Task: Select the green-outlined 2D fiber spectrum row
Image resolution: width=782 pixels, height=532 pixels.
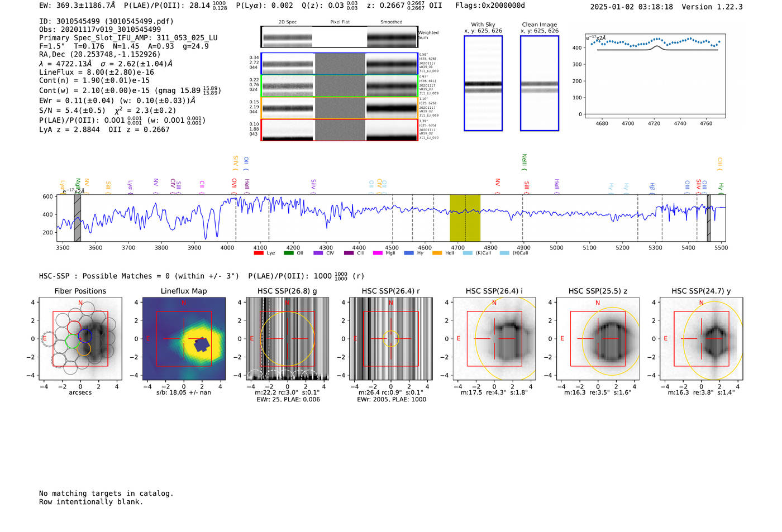Action: pos(339,86)
